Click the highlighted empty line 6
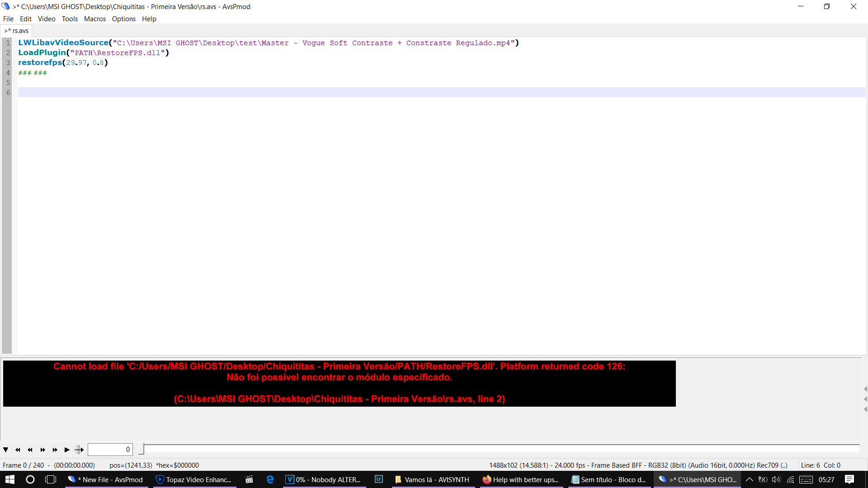This screenshot has width=868, height=488. point(442,92)
